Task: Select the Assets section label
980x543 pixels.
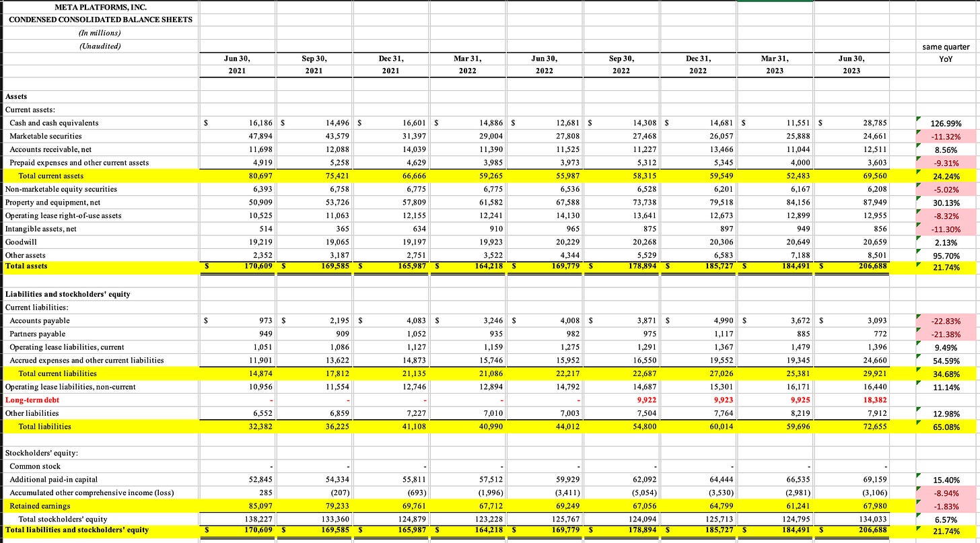Action: (17, 96)
